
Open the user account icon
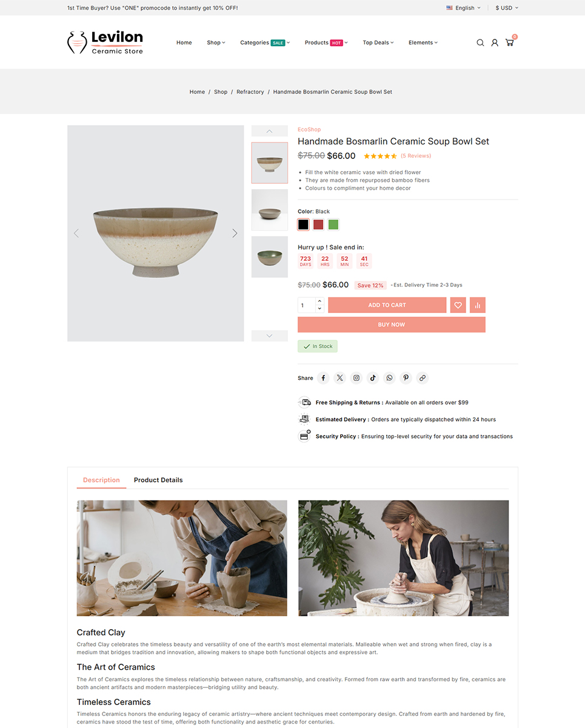point(495,42)
